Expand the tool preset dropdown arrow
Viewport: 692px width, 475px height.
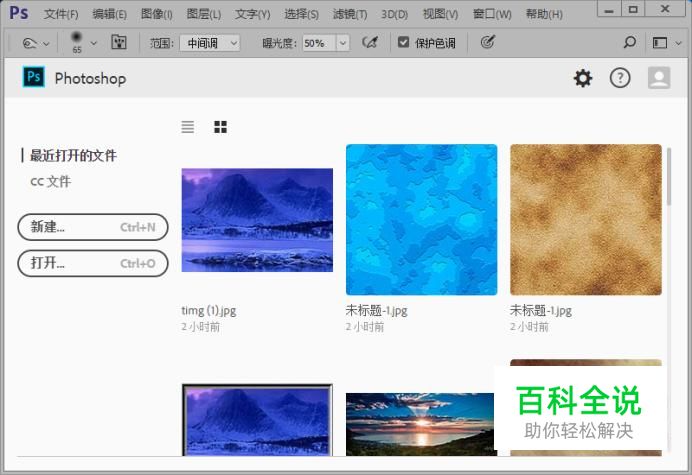(x=46, y=44)
